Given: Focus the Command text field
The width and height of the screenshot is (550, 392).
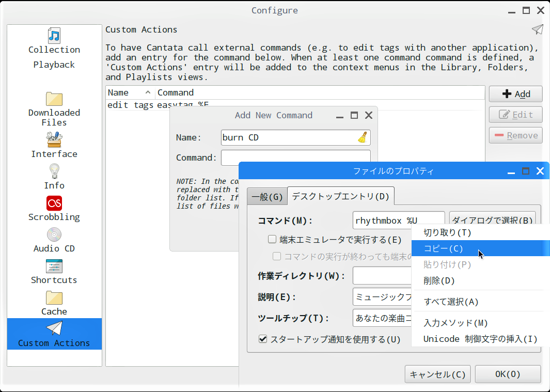Looking at the screenshot, I should 295,158.
